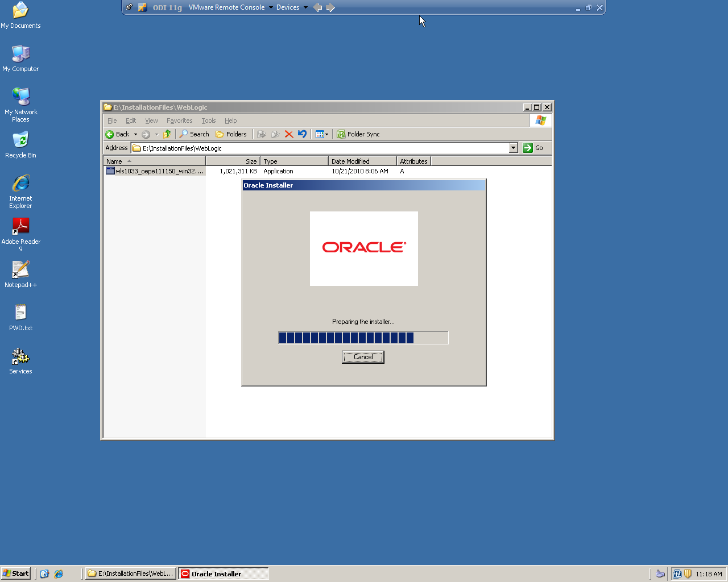Sort files by Date Modified column header
The image size is (728, 582).
coord(362,161)
